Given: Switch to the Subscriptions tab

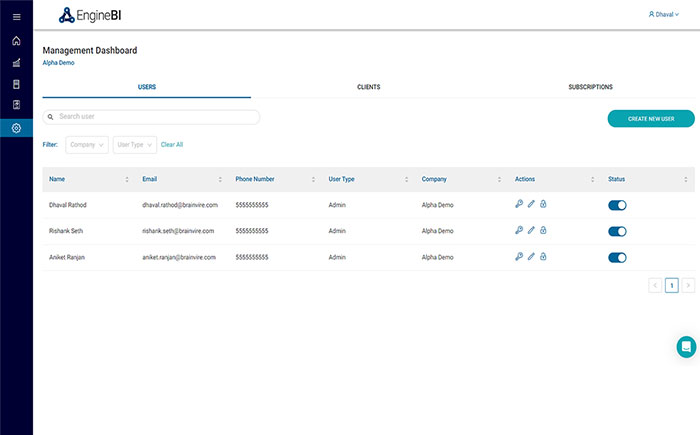Looking at the screenshot, I should click(591, 87).
